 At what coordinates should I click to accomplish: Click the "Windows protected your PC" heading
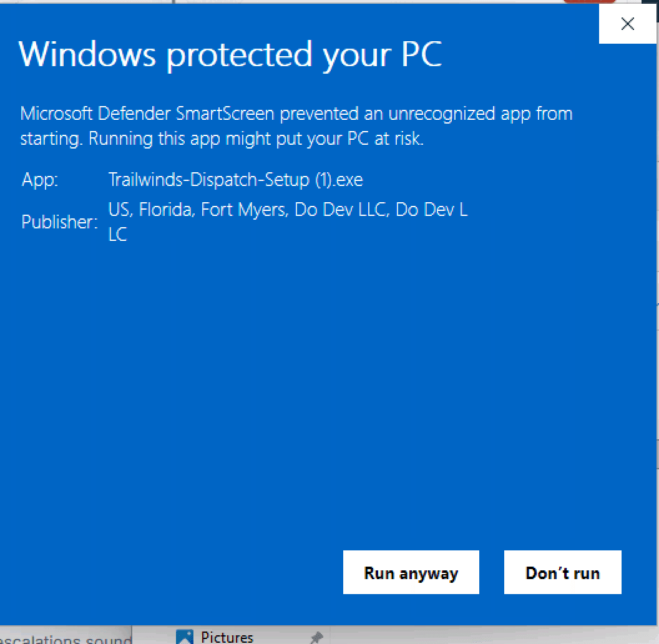pos(230,55)
